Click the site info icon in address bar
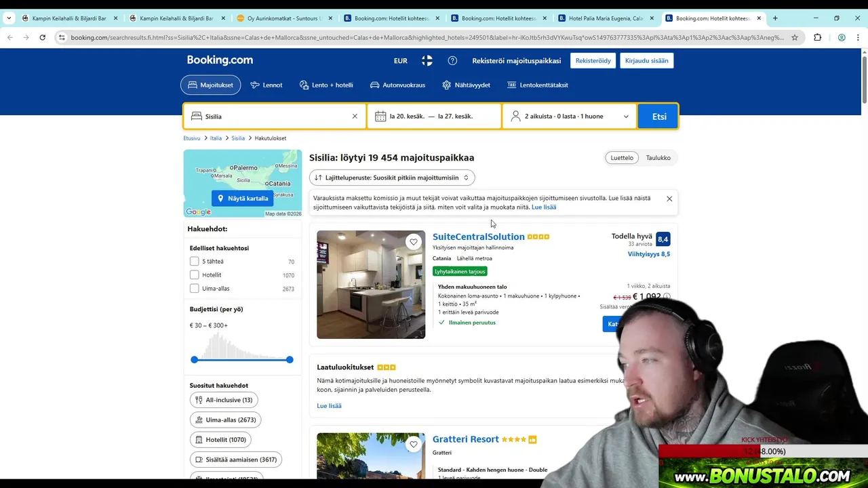The height and width of the screenshot is (488, 868). pyautogui.click(x=62, y=37)
